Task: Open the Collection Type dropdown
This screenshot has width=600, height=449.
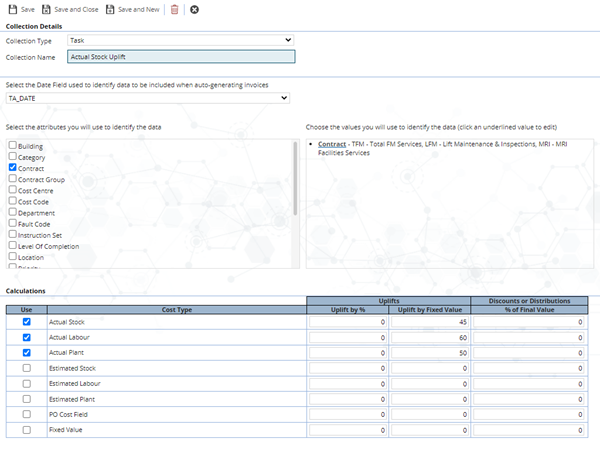Action: coord(180,40)
